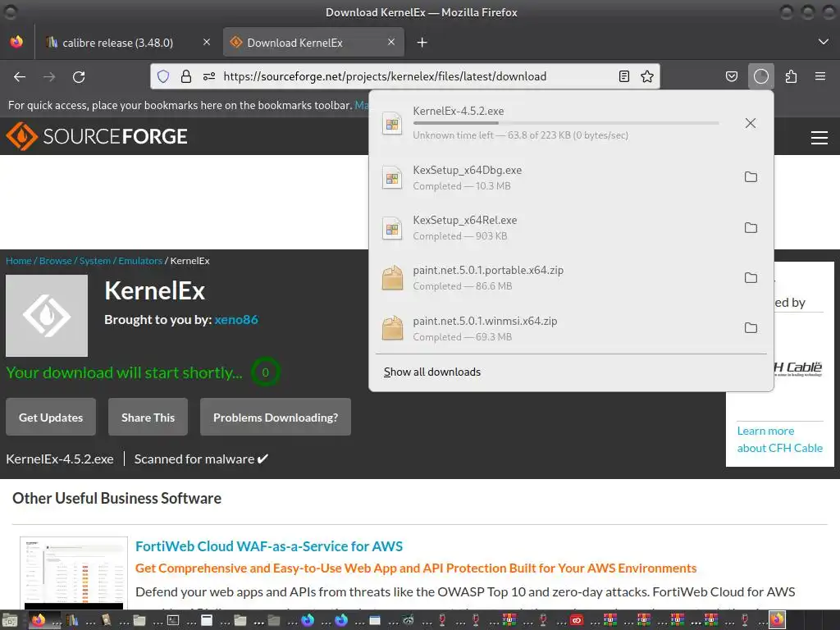Open the Emulators breadcrumb link

(x=140, y=261)
